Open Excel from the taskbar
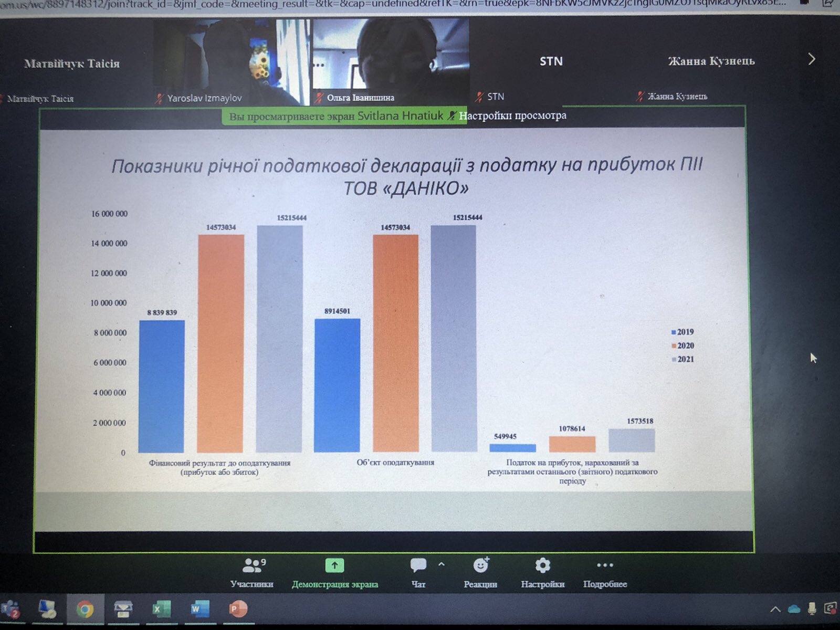840x630 pixels. click(x=161, y=609)
